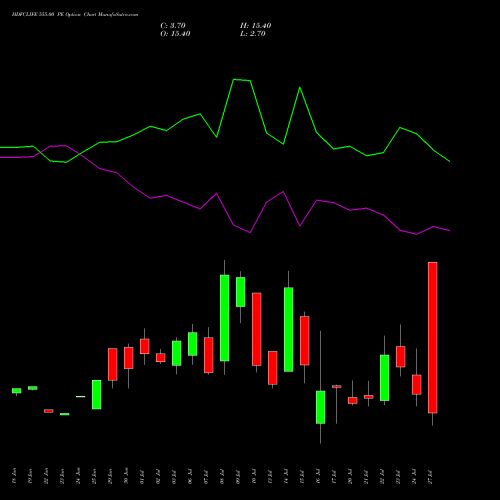Click the green candle for 25 Jun

pos(97,395)
